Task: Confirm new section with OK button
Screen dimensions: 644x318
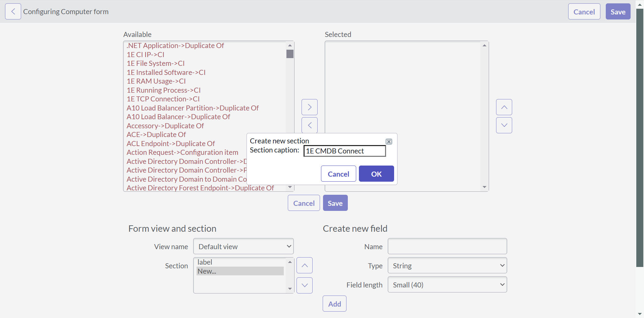Action: pyautogui.click(x=376, y=174)
